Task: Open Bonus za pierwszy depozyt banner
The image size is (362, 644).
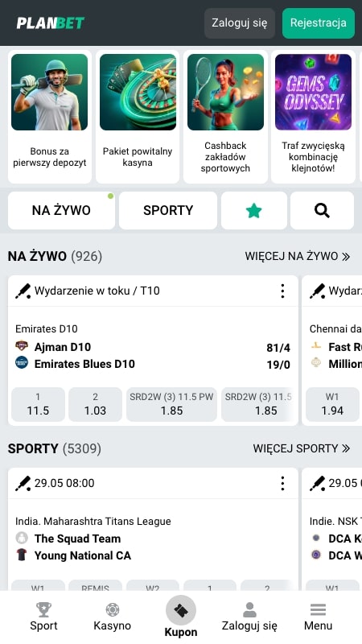Action: 50,117
